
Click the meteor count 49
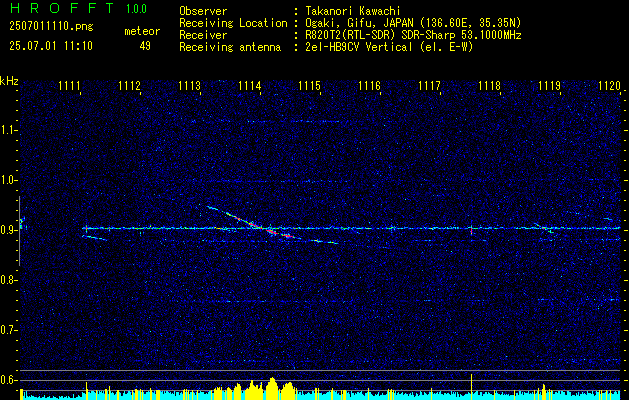(145, 46)
